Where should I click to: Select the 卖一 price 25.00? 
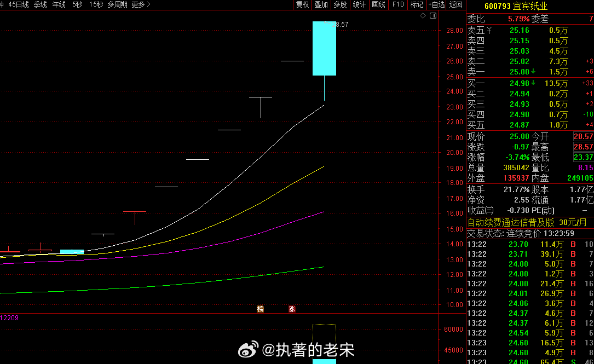pyautogui.click(x=520, y=72)
